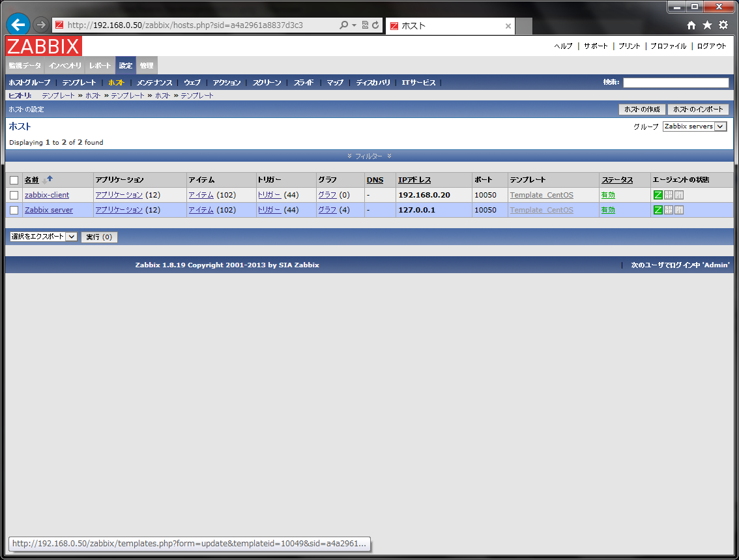This screenshot has height=560, width=739.
Task: Click the browser Back arrow button
Action: pyautogui.click(x=18, y=25)
